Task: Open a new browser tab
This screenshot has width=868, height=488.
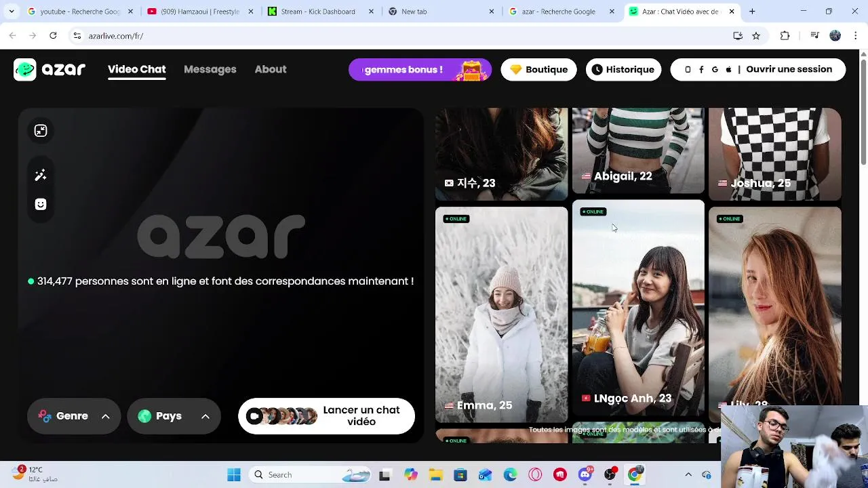Action: coord(752,12)
